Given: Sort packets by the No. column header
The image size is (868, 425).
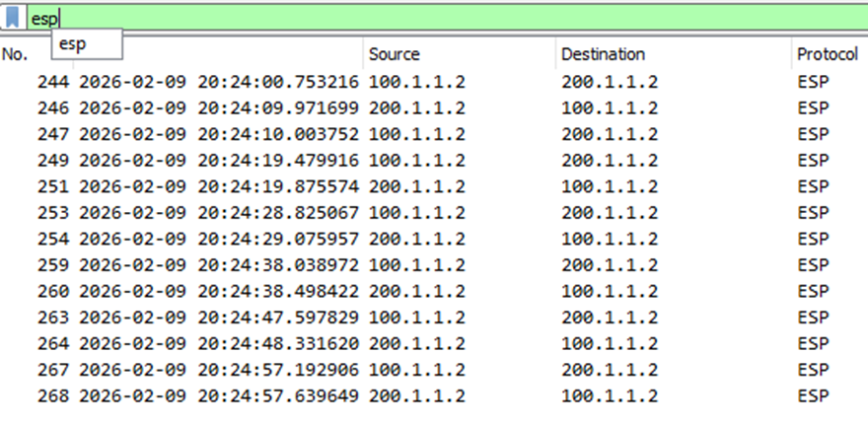Looking at the screenshot, I should 16,55.
